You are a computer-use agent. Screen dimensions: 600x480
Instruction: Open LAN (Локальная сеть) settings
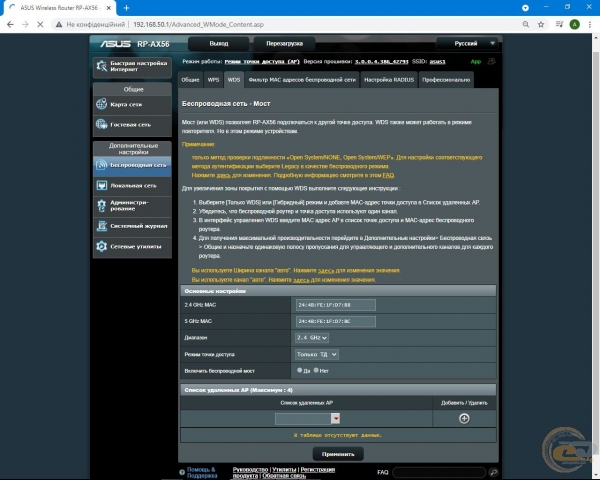pos(132,186)
